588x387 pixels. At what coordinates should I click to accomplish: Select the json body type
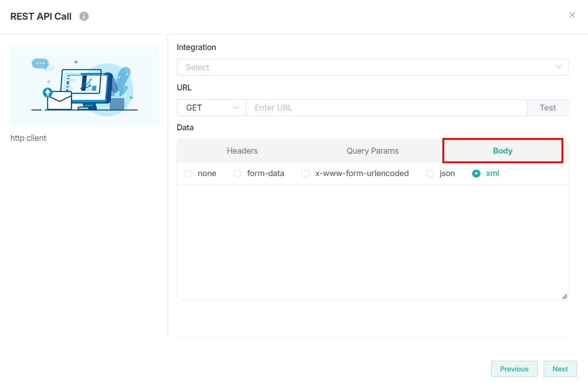point(430,174)
